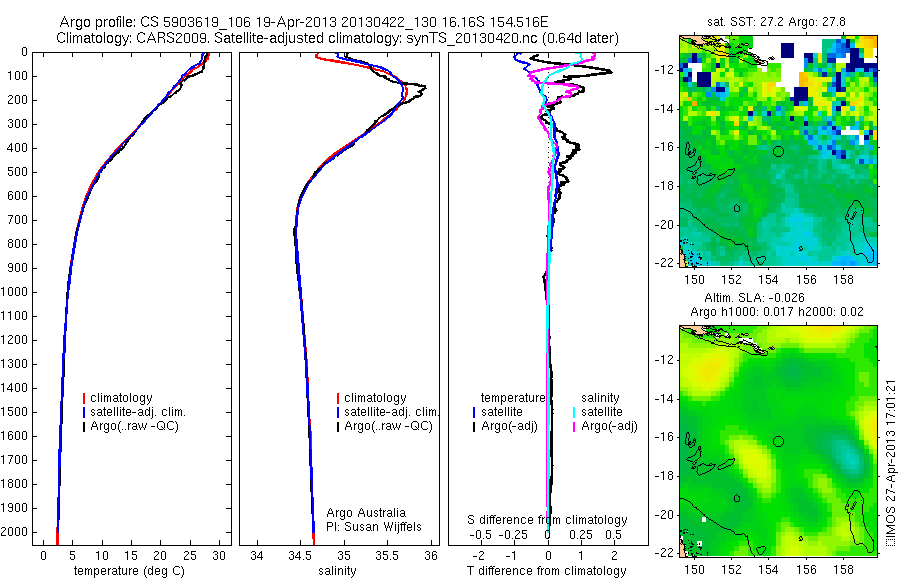Click the 'PI: Susan Wijffels' credit text
This screenshot has width=900, height=580.
coord(374,527)
